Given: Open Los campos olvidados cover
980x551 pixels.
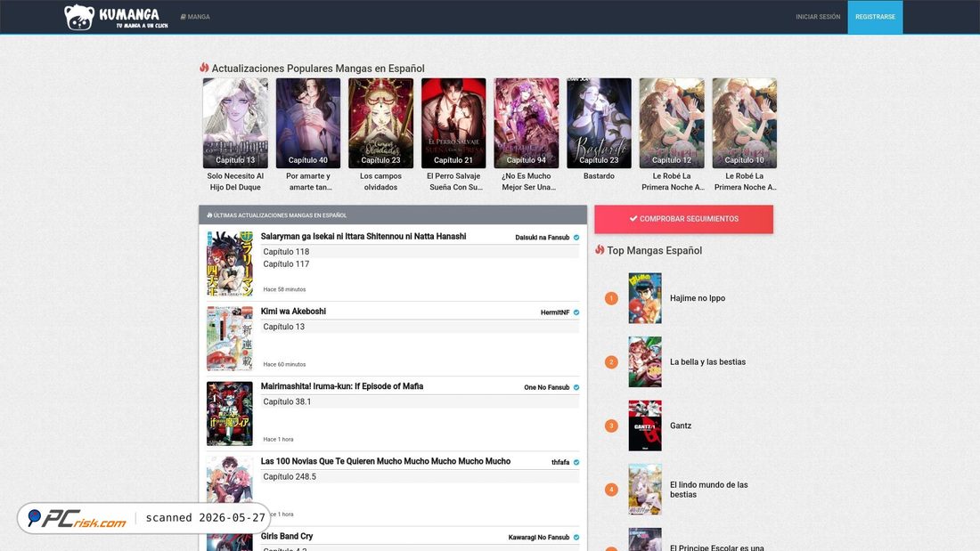Looking at the screenshot, I should pos(380,123).
